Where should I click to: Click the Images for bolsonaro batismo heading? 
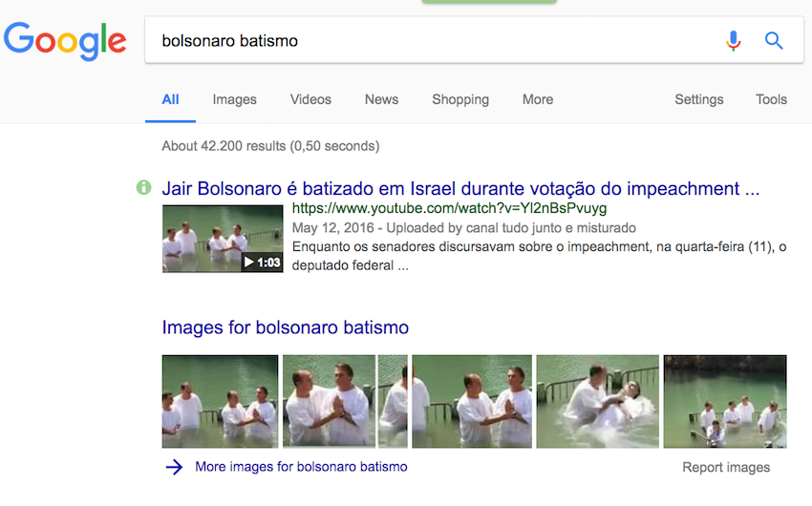click(x=285, y=327)
